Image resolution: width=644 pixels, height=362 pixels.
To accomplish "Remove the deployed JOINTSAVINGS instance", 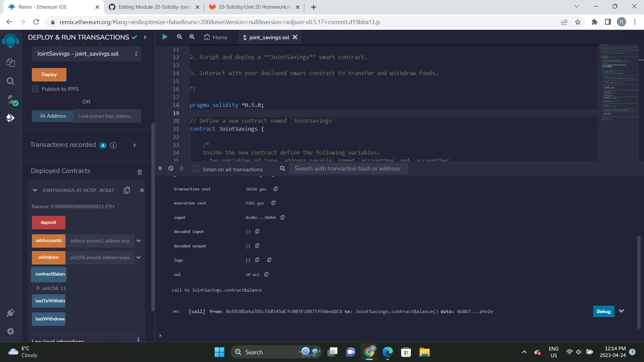I will (142, 190).
